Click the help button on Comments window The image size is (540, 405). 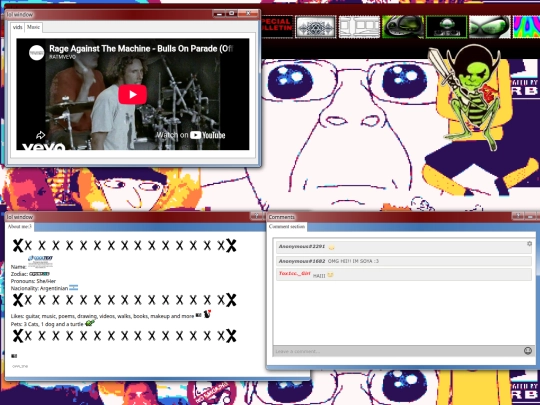coord(518,216)
